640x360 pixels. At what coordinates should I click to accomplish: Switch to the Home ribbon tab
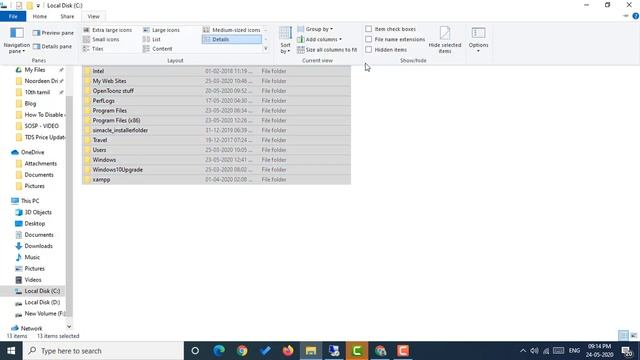[x=40, y=16]
